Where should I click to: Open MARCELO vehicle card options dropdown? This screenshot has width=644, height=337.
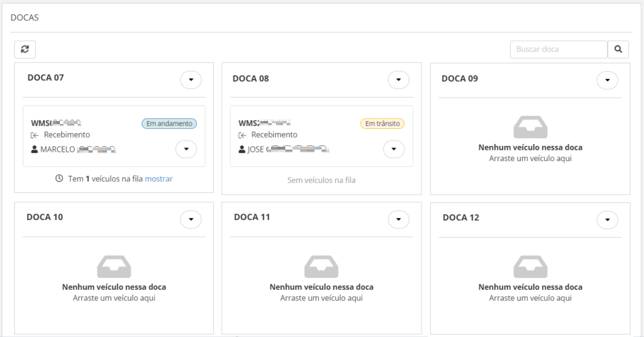click(185, 149)
